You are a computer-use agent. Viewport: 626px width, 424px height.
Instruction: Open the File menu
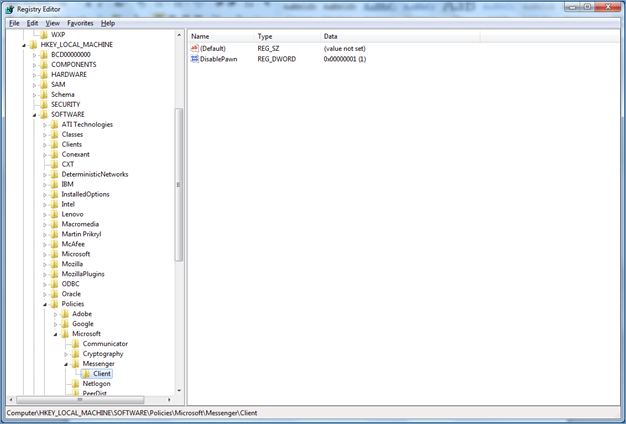[14, 22]
